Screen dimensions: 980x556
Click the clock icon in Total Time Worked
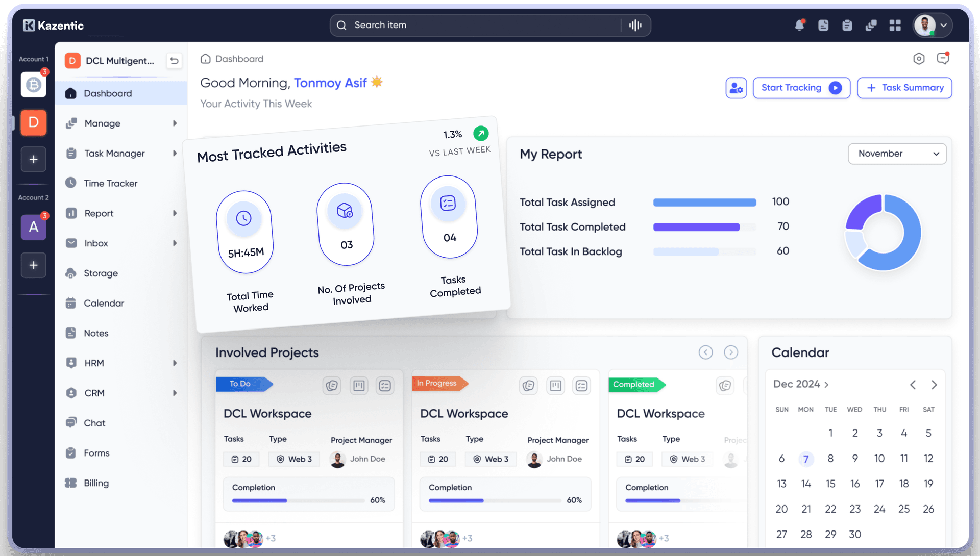244,218
